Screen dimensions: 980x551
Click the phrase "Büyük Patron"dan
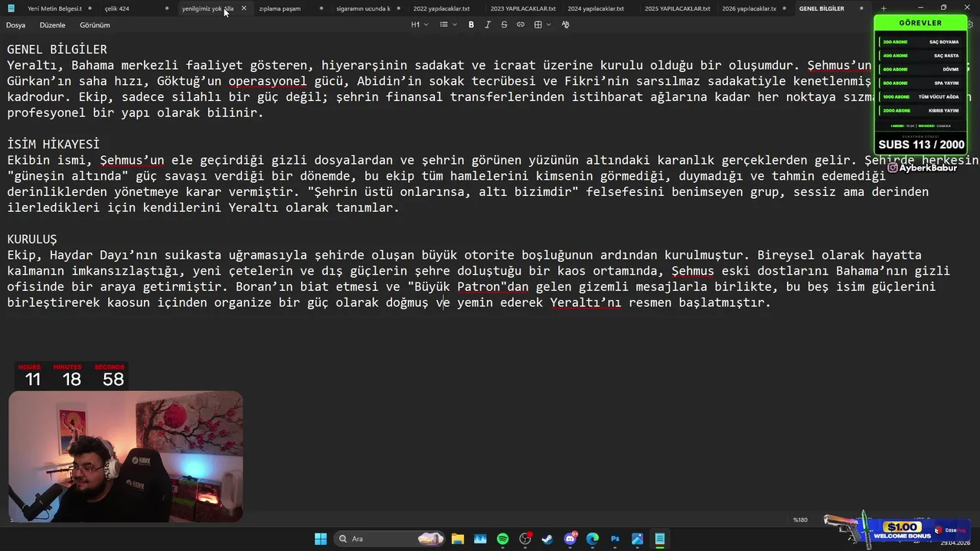click(468, 287)
